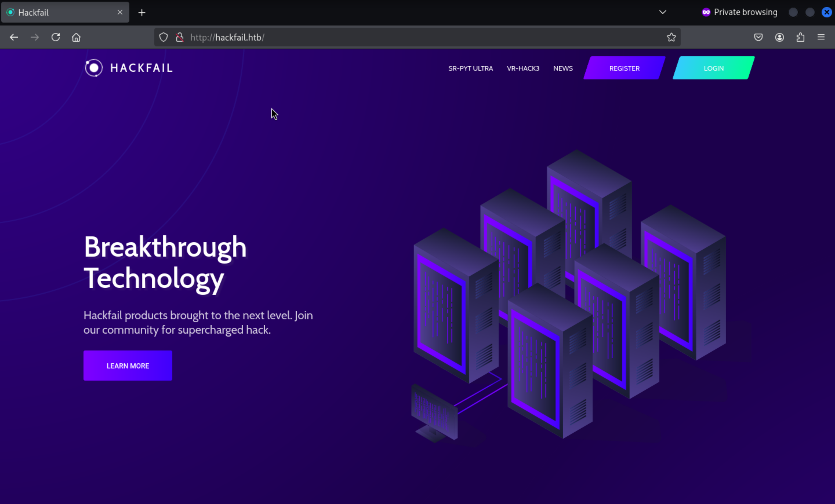Reload the current page
The height and width of the screenshot is (504, 835).
point(56,37)
